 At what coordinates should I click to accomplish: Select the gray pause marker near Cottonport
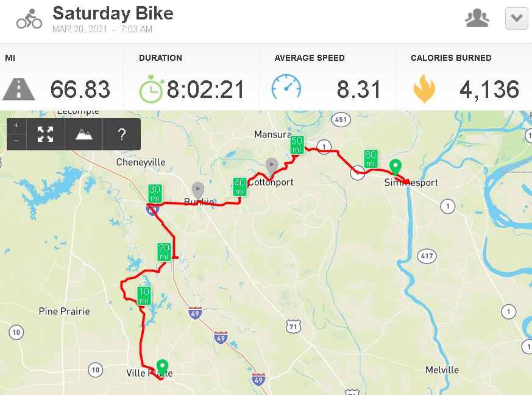(271, 166)
